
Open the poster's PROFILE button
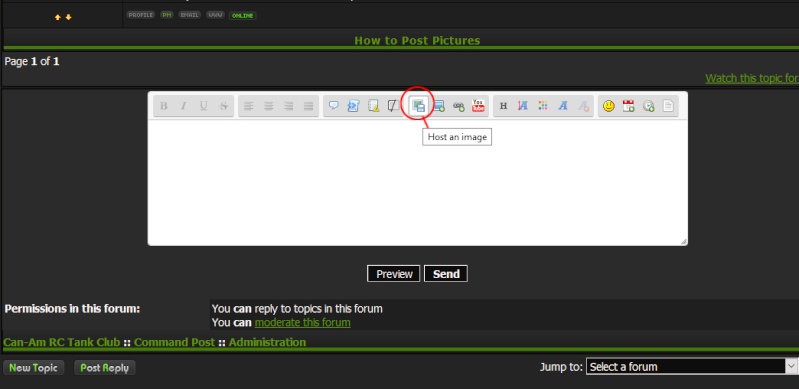coord(141,15)
